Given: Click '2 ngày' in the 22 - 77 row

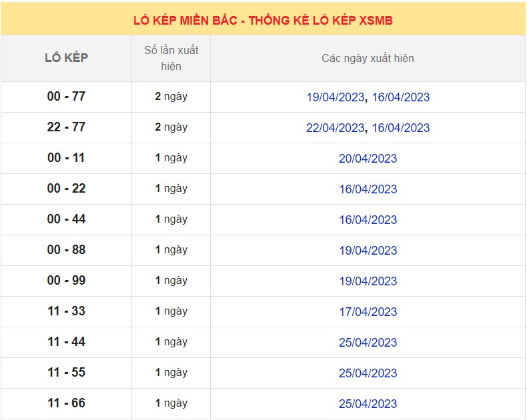Looking at the screenshot, I should coord(171,127).
